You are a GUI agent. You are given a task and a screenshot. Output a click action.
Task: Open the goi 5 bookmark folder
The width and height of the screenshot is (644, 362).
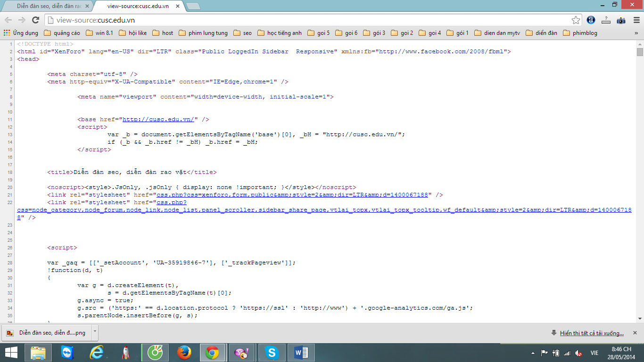coord(318,33)
